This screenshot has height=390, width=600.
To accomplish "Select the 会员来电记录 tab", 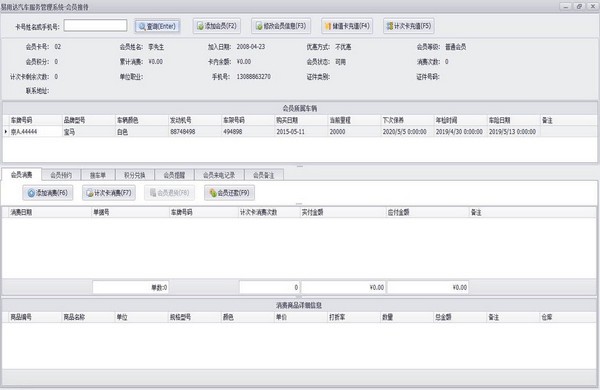I will click(219, 175).
